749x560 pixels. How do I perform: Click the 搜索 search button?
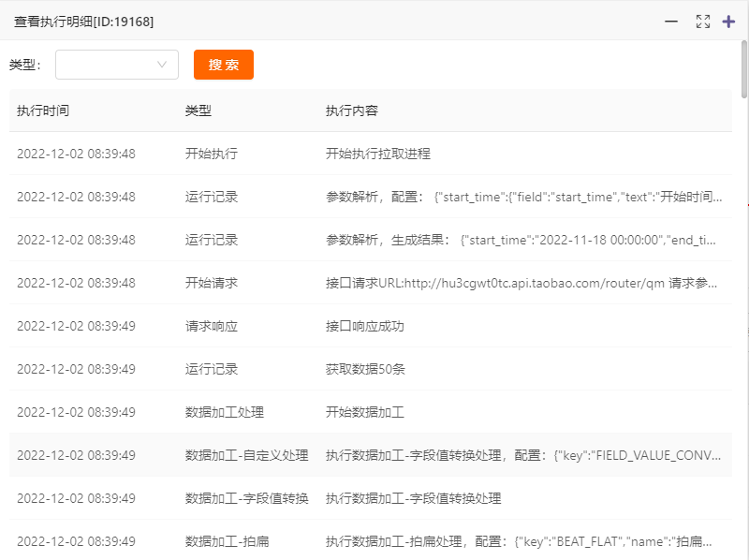(223, 65)
